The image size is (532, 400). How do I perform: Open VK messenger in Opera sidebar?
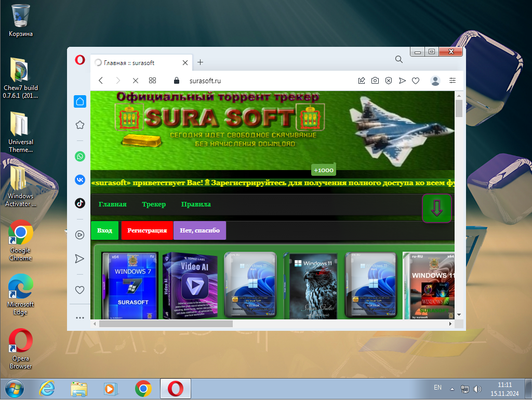coord(79,179)
